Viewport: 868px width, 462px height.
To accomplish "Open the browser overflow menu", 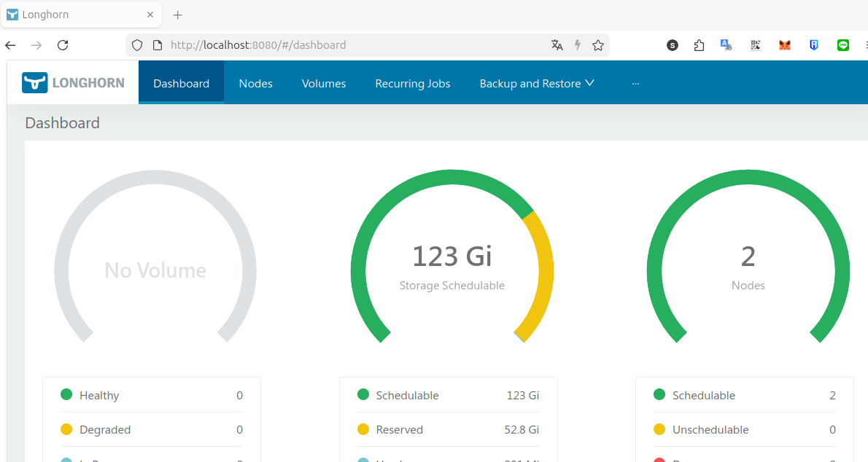I will point(865,45).
